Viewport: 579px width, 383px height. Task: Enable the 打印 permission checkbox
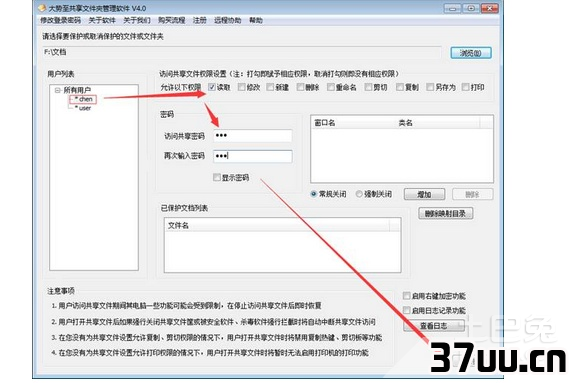click(x=465, y=87)
